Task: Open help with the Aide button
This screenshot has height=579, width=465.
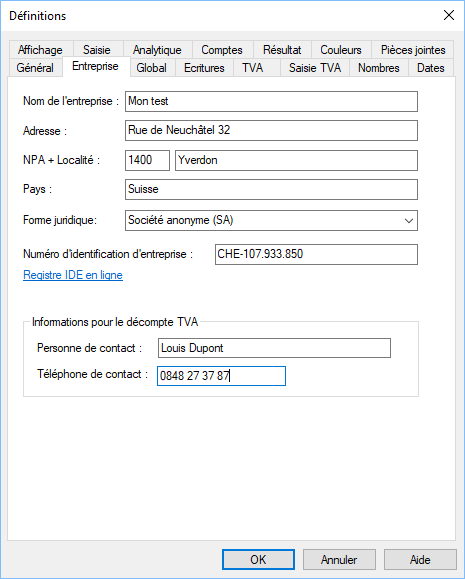Action: [x=420, y=559]
